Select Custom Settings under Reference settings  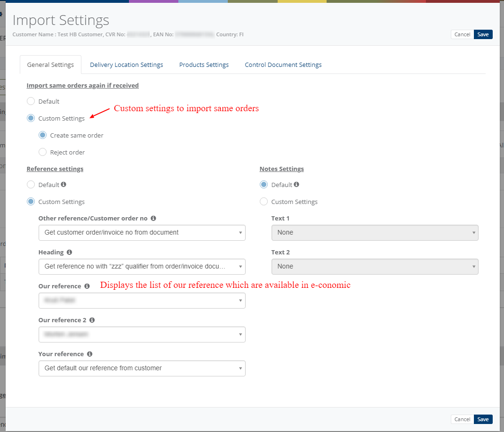pos(31,202)
